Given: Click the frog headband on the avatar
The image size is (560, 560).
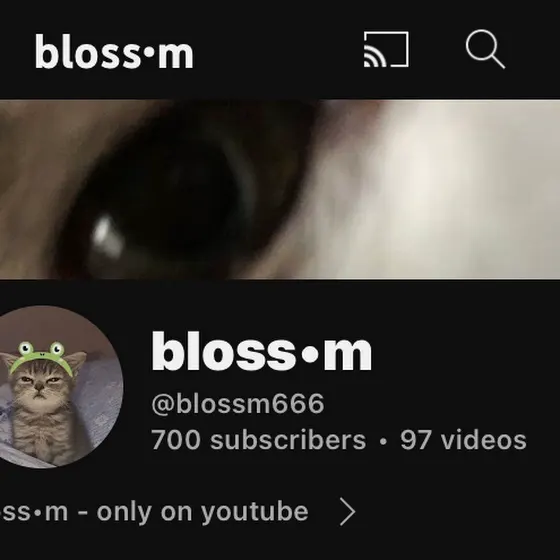Looking at the screenshot, I should (x=41, y=357).
